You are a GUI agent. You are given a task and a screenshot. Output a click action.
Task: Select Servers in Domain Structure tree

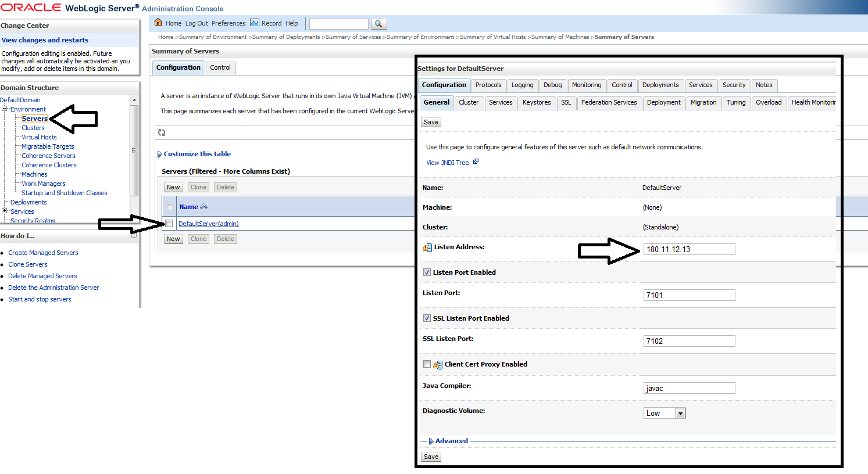(35, 119)
